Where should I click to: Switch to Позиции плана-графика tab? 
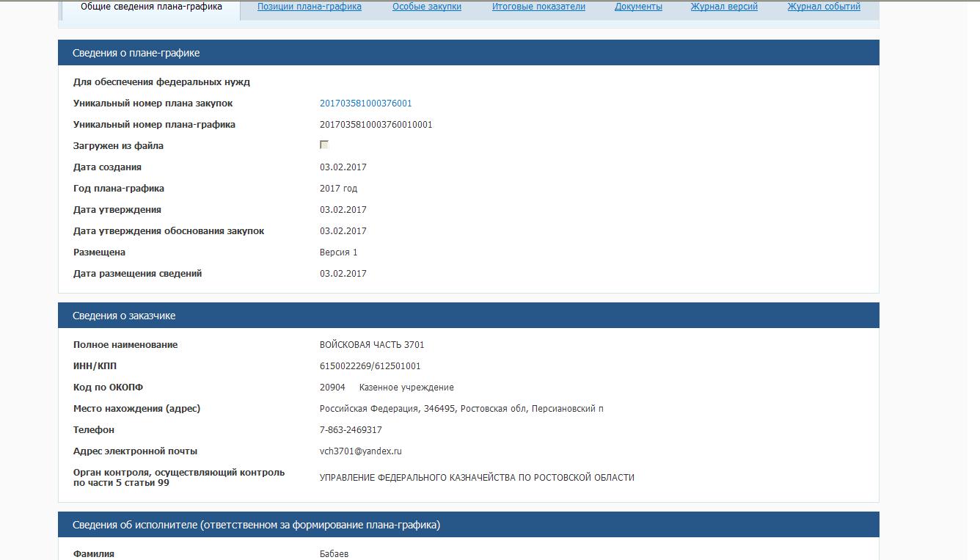[309, 7]
